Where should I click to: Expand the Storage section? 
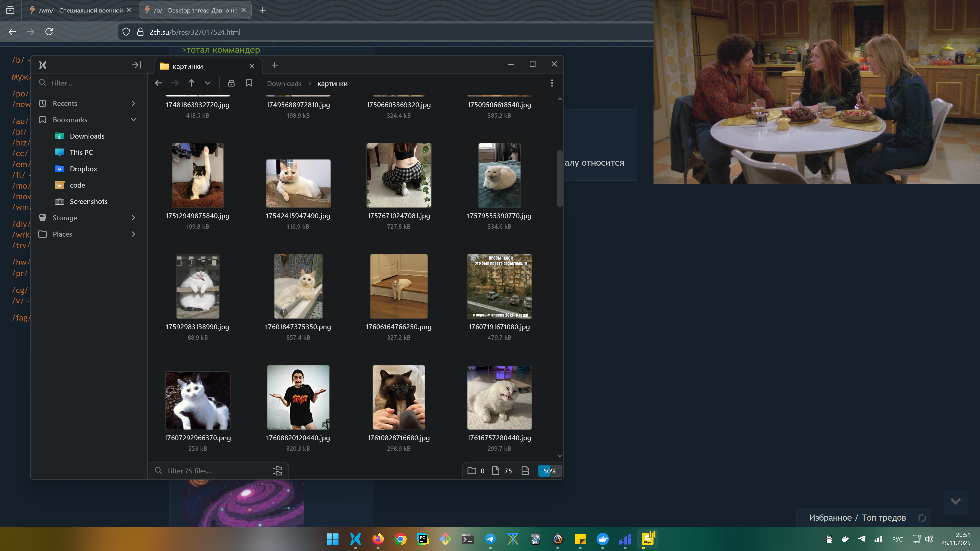[x=133, y=218]
